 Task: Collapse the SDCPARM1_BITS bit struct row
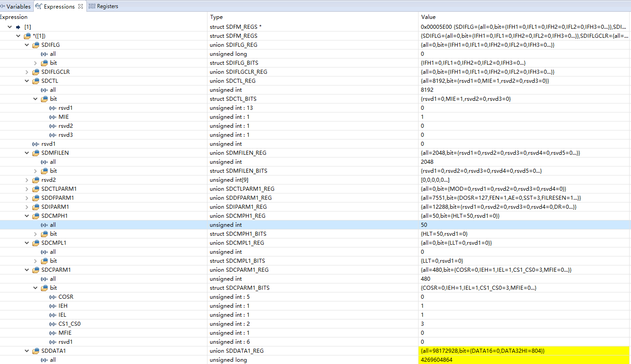click(x=36, y=288)
